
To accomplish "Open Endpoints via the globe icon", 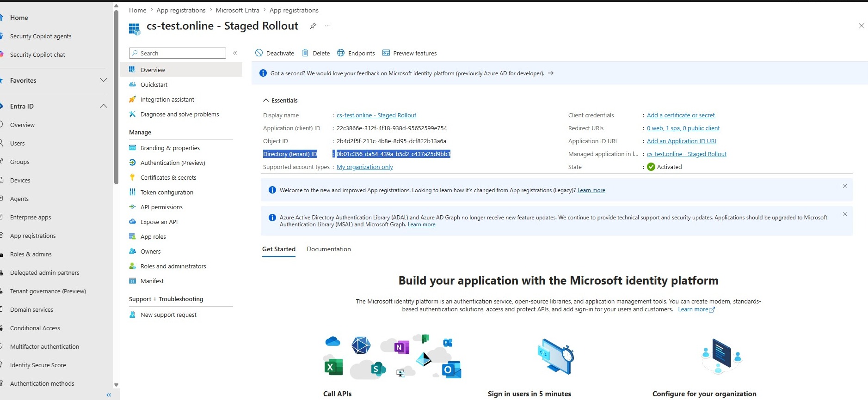I will (x=341, y=53).
